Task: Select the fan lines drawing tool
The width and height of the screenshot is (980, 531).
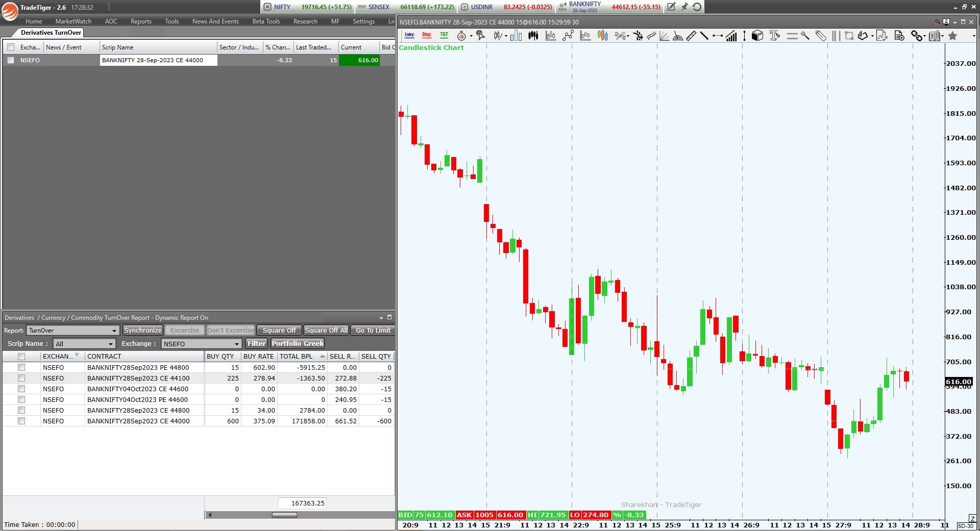Action: 665,36
